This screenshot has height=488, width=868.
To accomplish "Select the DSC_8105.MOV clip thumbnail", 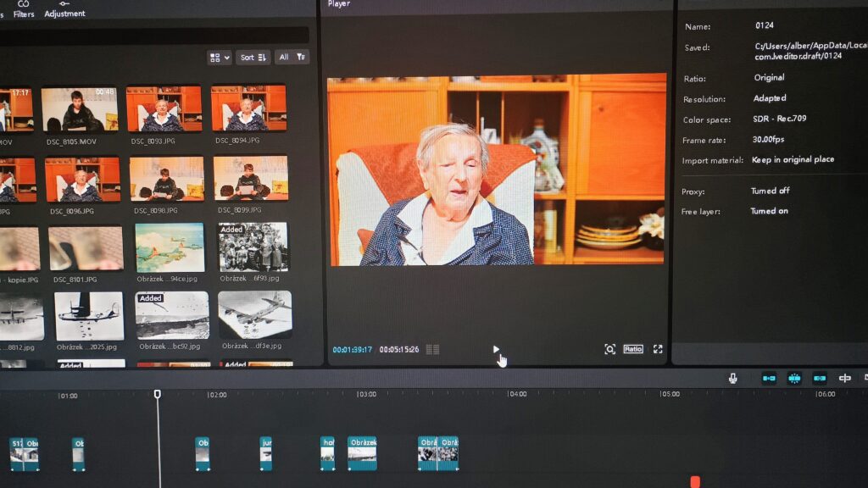I will click(79, 110).
